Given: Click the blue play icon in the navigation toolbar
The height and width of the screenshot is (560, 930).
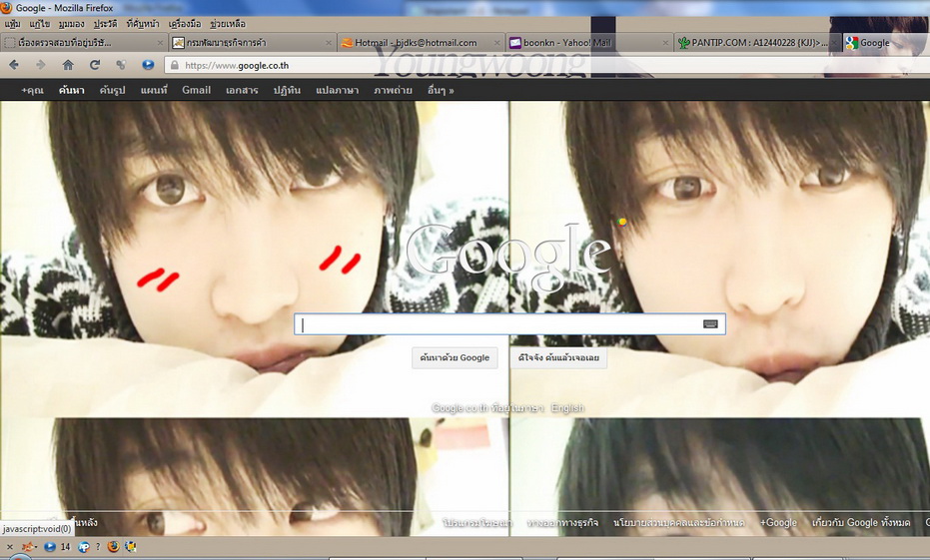Looking at the screenshot, I should pos(148,65).
